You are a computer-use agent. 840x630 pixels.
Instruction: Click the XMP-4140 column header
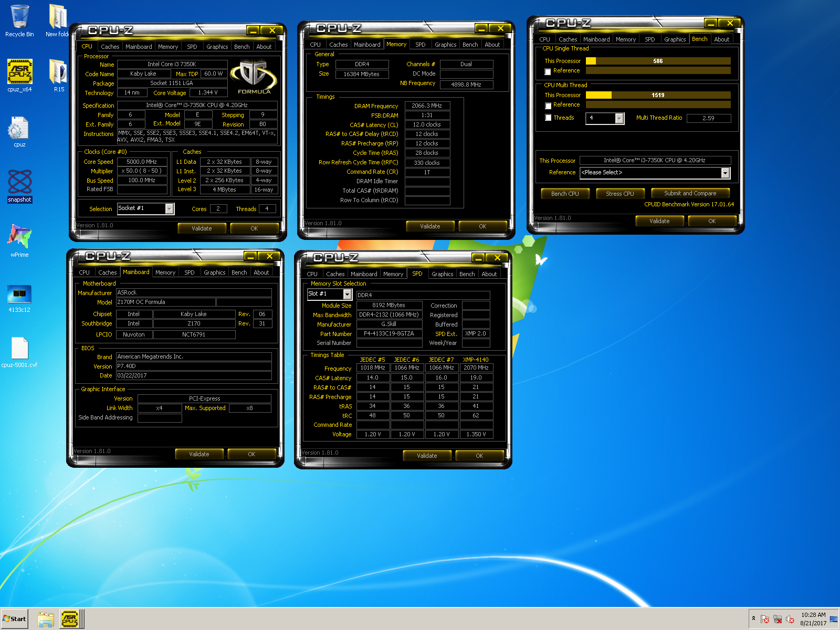(x=476, y=360)
